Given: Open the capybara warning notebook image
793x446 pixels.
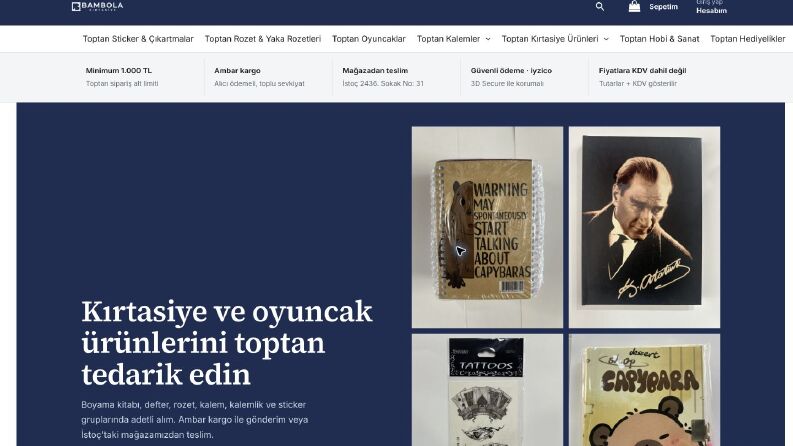Looking at the screenshot, I should (x=487, y=227).
